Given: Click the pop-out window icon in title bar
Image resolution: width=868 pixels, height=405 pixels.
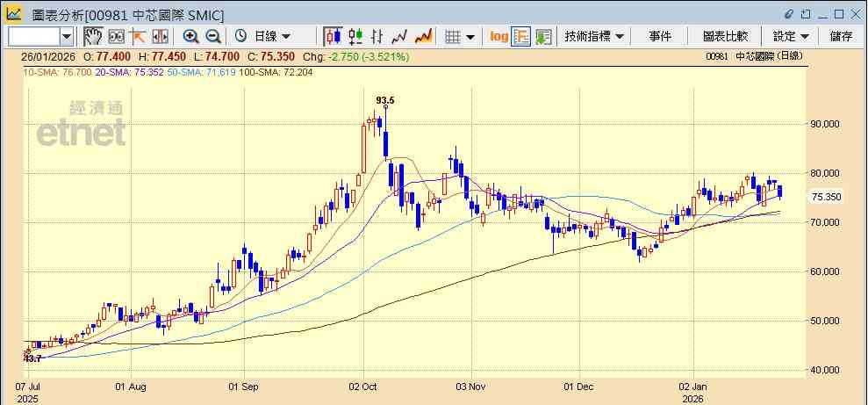Looking at the screenshot, I should [x=807, y=14].
